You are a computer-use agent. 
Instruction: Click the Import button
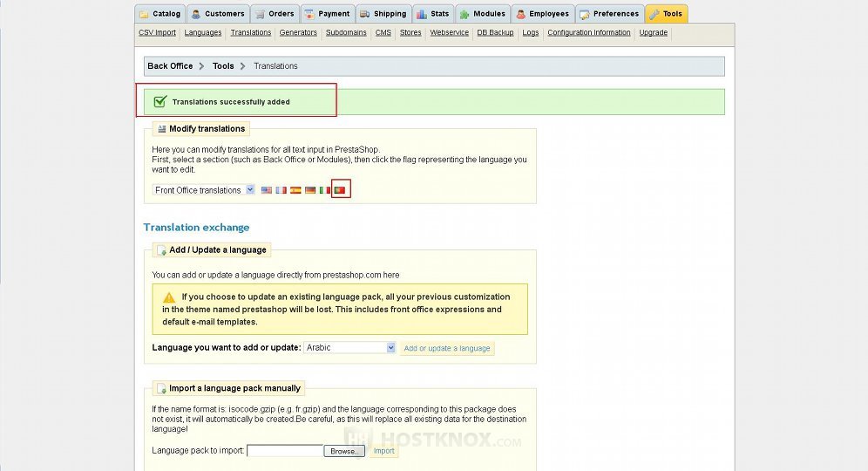(x=383, y=451)
